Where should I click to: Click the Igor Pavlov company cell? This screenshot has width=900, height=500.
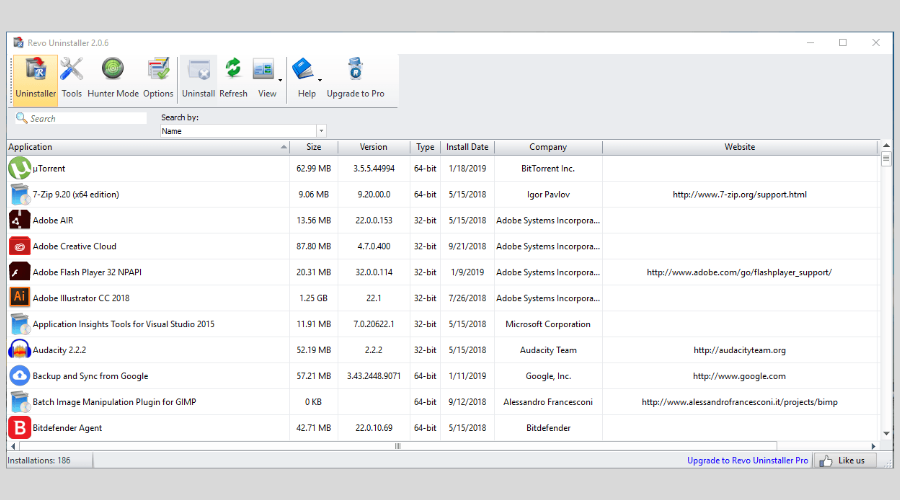click(x=548, y=195)
